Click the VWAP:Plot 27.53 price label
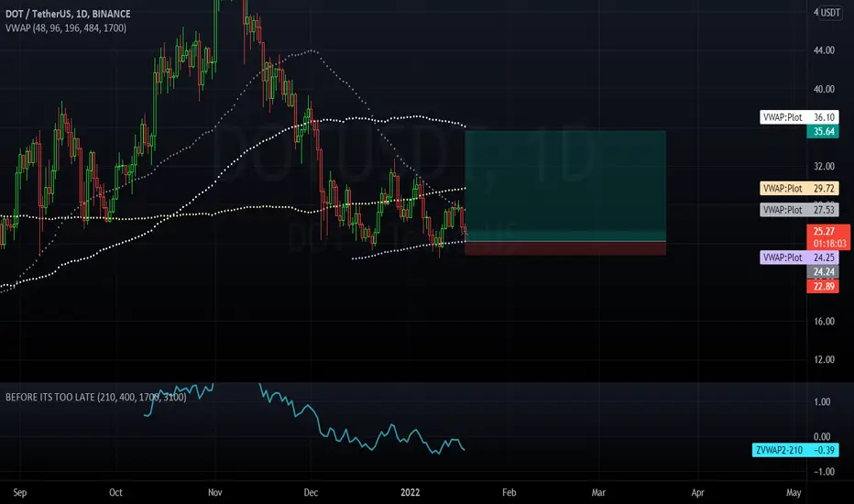854x504 pixels. coord(799,210)
